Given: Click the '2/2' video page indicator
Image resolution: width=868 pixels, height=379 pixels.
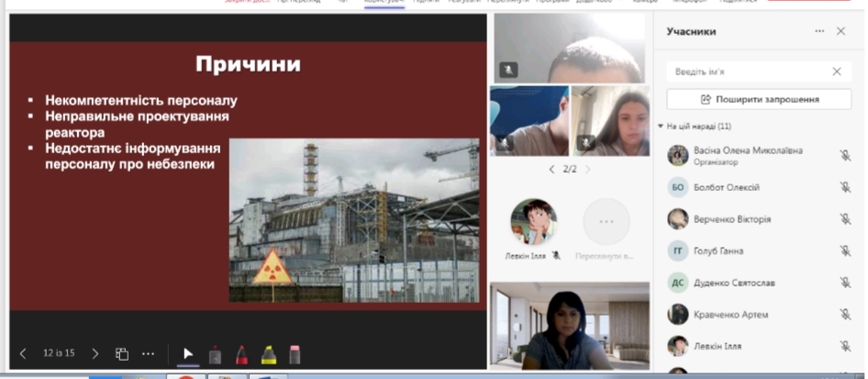Looking at the screenshot, I should tap(570, 170).
